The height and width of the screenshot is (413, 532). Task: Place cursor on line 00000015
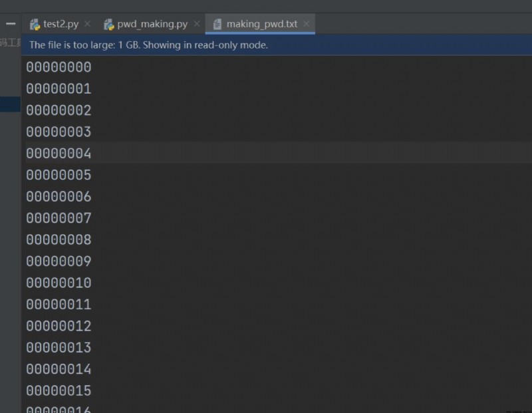click(59, 390)
